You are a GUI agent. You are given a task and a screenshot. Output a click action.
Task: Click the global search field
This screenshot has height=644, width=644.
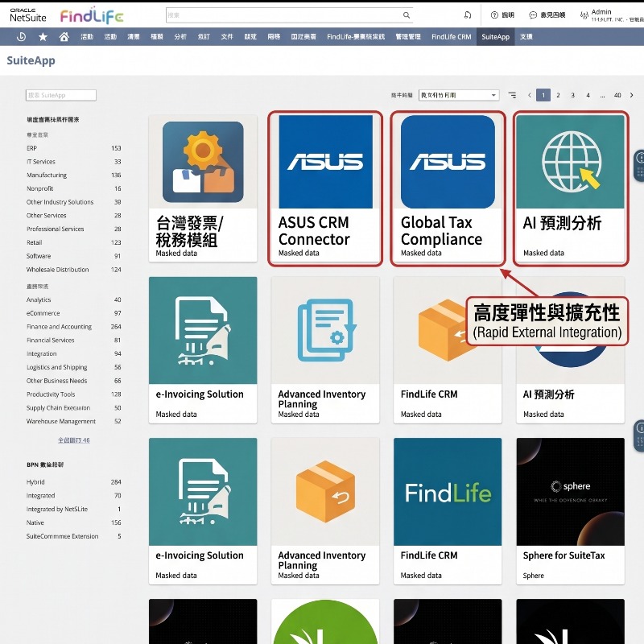pos(289,15)
